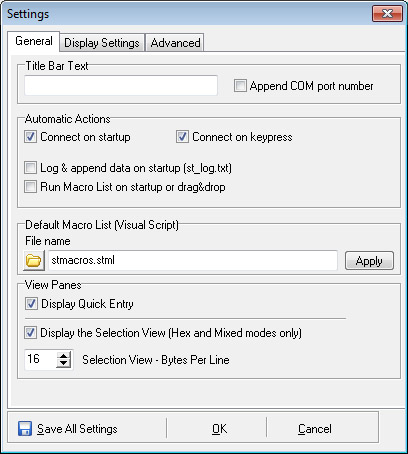Select the General tab
The width and height of the screenshot is (408, 454).
pyautogui.click(x=34, y=41)
